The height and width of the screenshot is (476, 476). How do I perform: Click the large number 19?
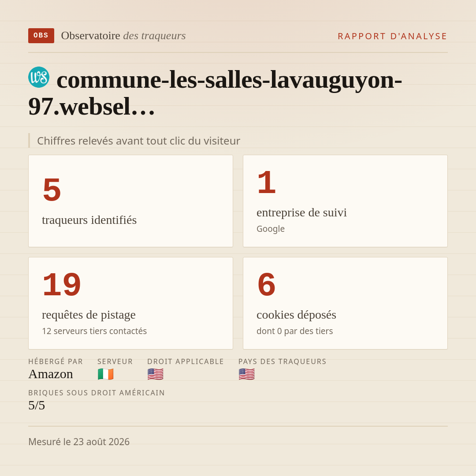tap(62, 285)
